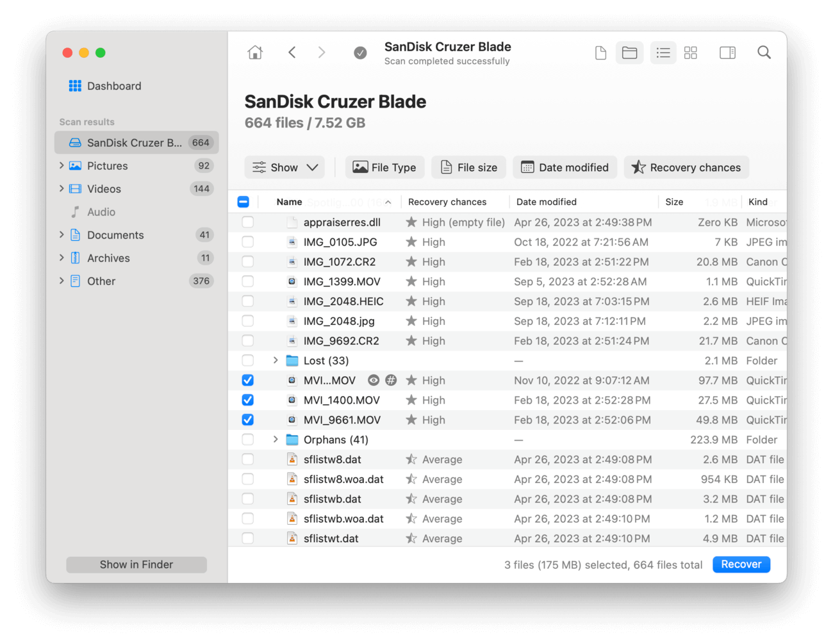Check the Orphans (41) folder checkbox
The height and width of the screenshot is (644, 833).
pyautogui.click(x=248, y=440)
